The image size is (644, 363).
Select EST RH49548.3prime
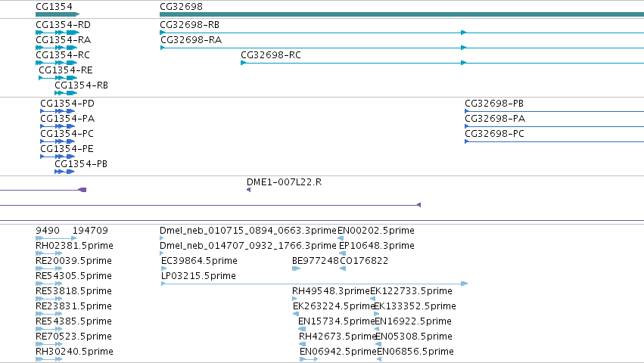click(x=331, y=291)
